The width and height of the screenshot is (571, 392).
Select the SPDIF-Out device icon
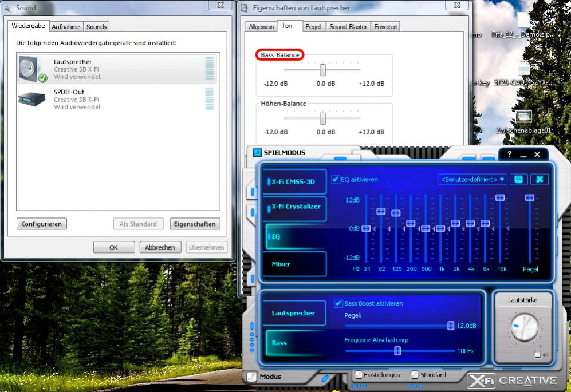[x=31, y=99]
